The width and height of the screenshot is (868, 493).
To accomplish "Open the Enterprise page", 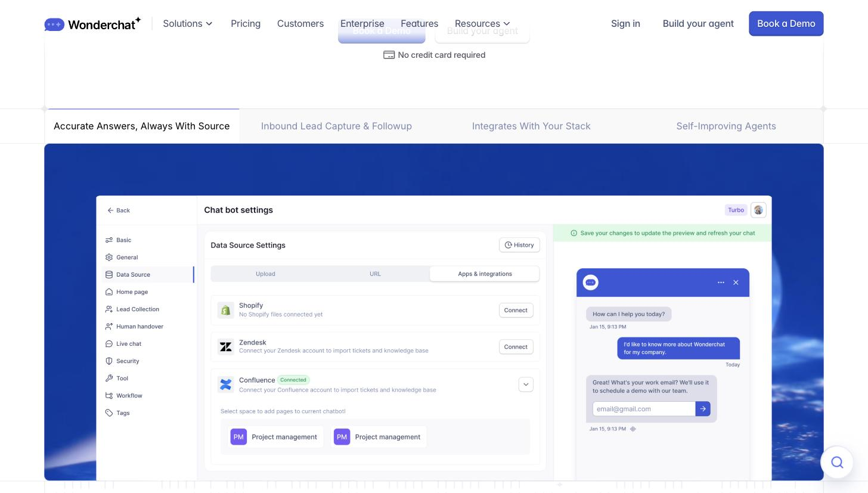I will (362, 24).
